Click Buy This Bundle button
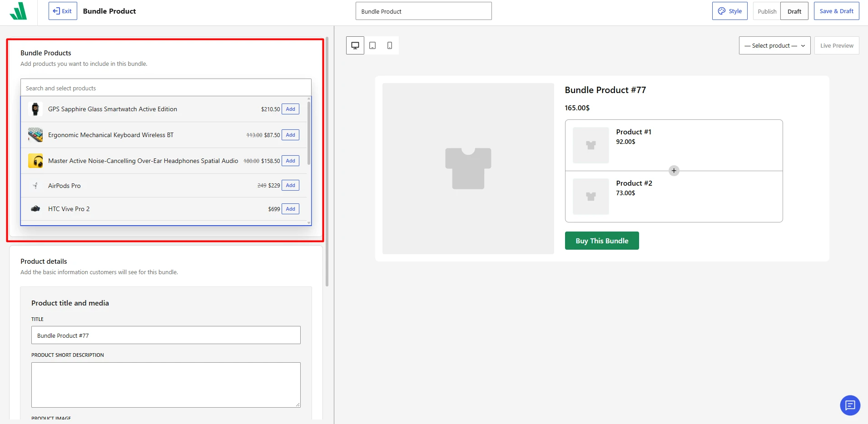868x424 pixels. tap(602, 241)
